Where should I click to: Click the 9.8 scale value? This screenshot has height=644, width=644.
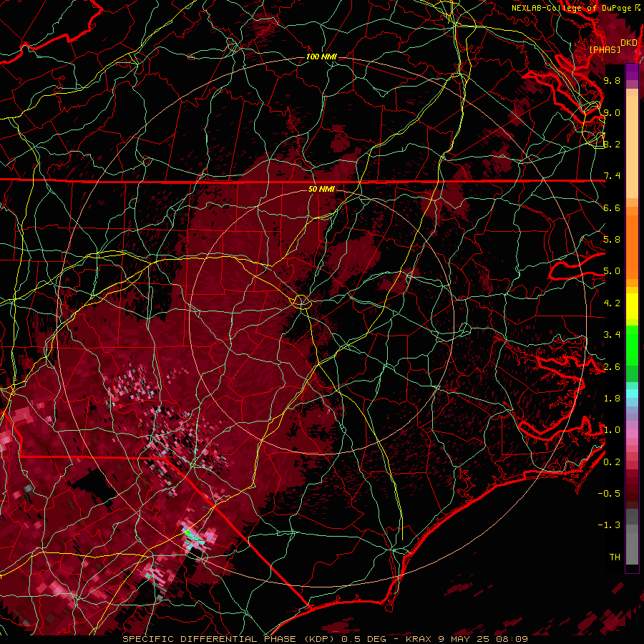tap(612, 80)
